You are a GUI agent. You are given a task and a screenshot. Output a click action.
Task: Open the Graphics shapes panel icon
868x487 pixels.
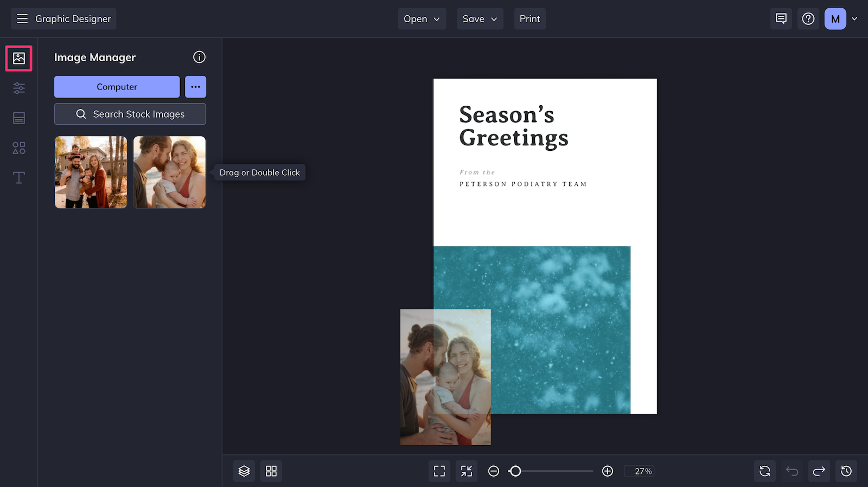(19, 148)
